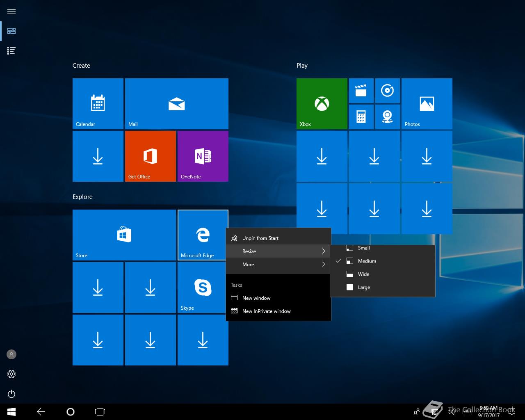Screen dimensions: 525x420
Task: Click the Explore group header
Action: click(82, 197)
